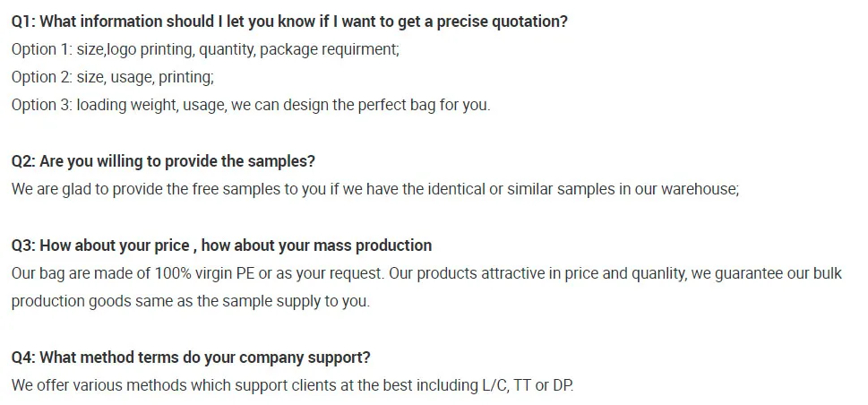Click the Option 2 size, usage, printing line
The width and height of the screenshot is (868, 405).
pyautogui.click(x=112, y=77)
